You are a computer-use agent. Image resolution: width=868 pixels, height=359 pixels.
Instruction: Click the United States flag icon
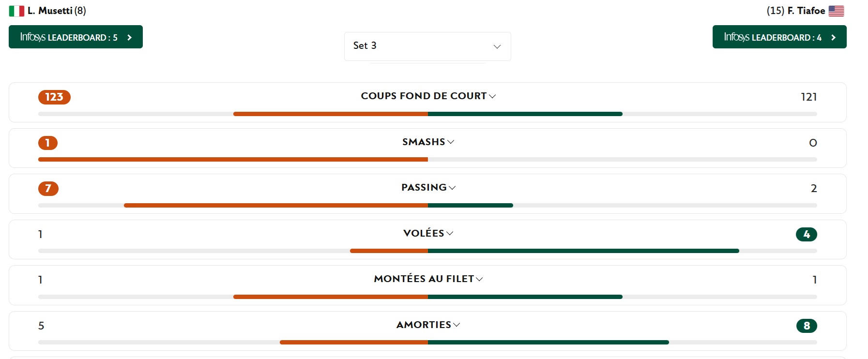tap(836, 11)
